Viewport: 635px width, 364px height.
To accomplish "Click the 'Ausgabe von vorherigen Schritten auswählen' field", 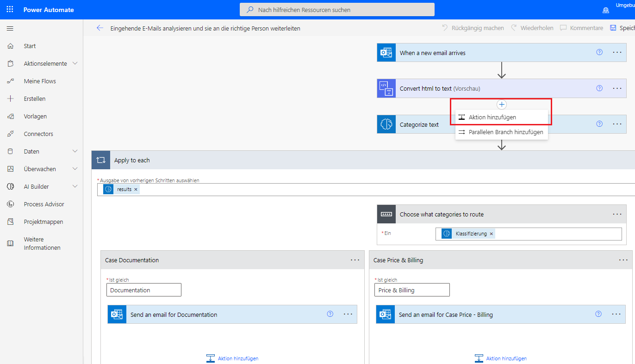I will (x=366, y=190).
